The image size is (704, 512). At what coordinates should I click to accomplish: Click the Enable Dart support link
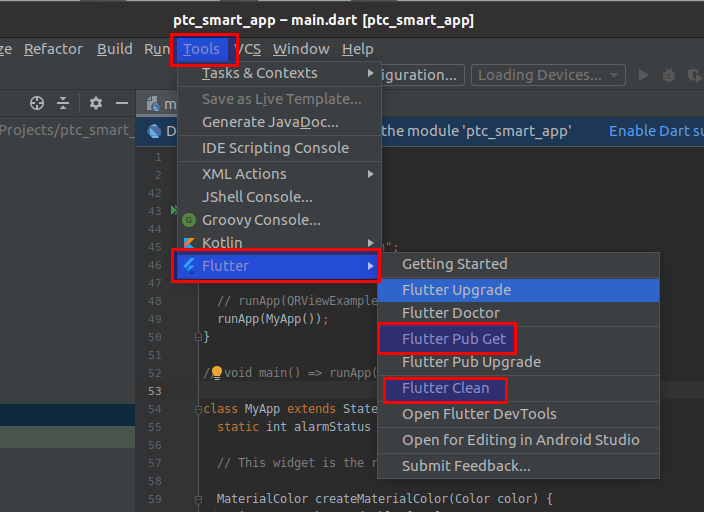pyautogui.click(x=656, y=131)
